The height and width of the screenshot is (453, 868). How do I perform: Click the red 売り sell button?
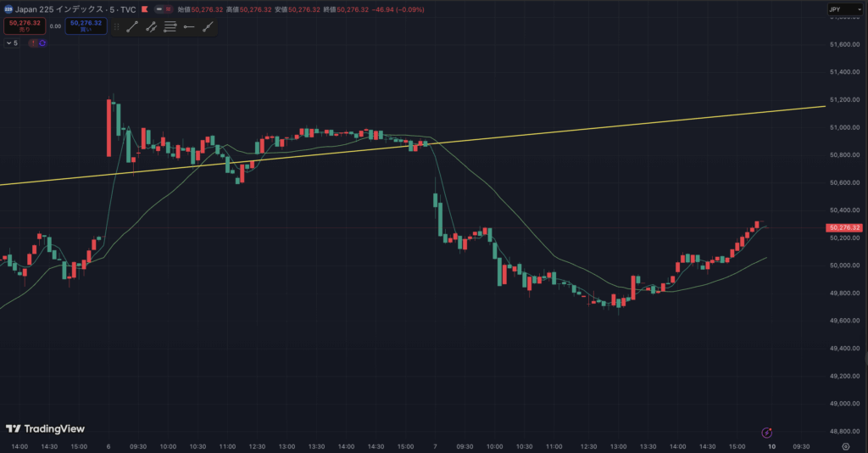pyautogui.click(x=23, y=26)
